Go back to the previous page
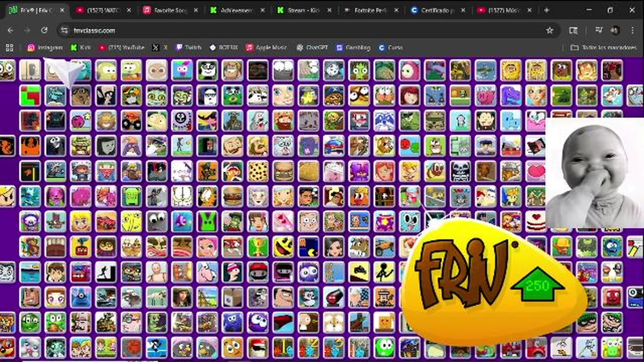The width and height of the screenshot is (644, 362). click(x=11, y=30)
